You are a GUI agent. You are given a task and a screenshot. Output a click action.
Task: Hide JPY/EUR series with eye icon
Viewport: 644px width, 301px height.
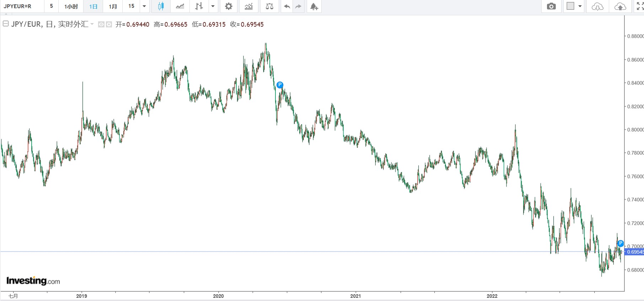(x=101, y=25)
